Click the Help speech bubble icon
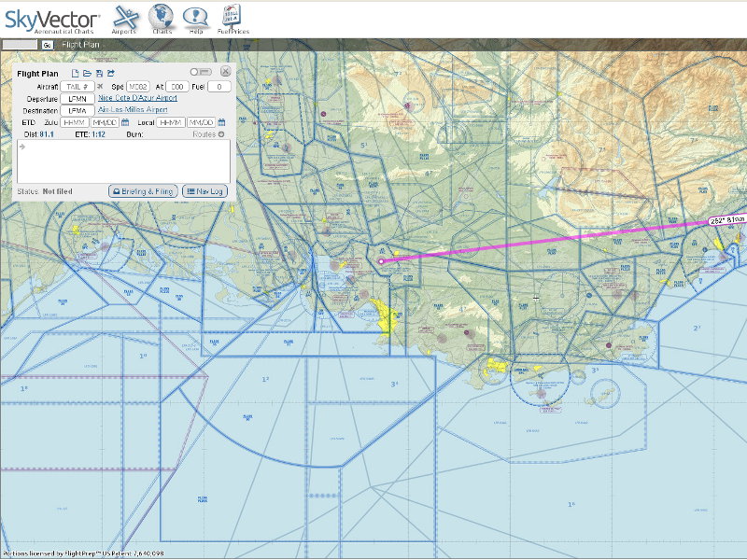 (x=195, y=18)
